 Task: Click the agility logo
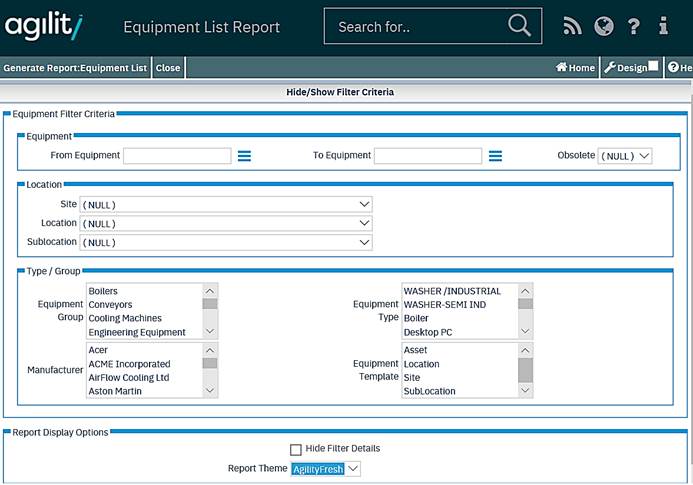point(44,27)
